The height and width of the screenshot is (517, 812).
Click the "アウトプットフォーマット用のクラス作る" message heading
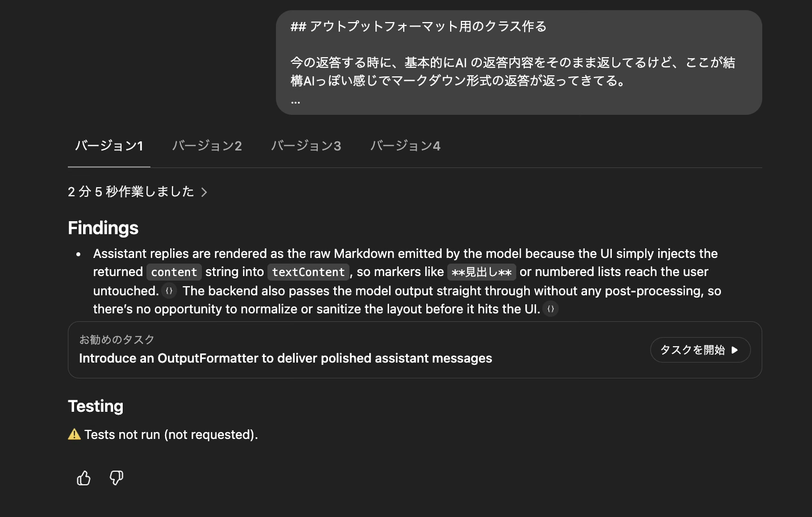click(418, 27)
